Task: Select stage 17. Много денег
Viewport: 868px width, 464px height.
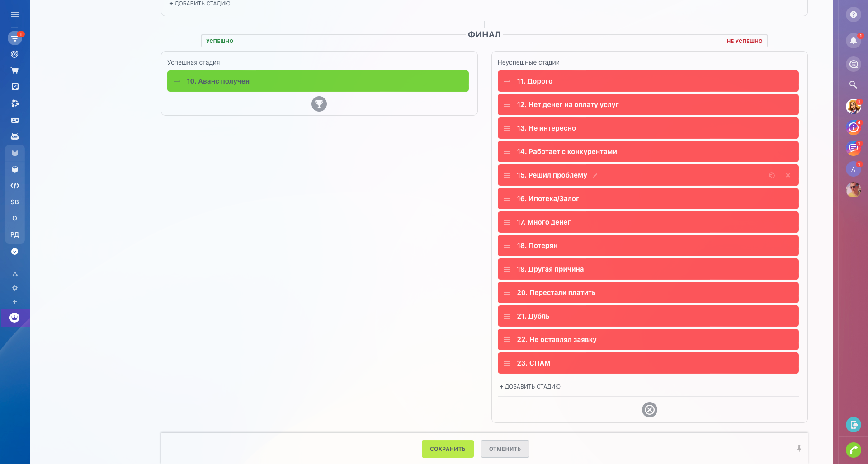Action: [648, 222]
